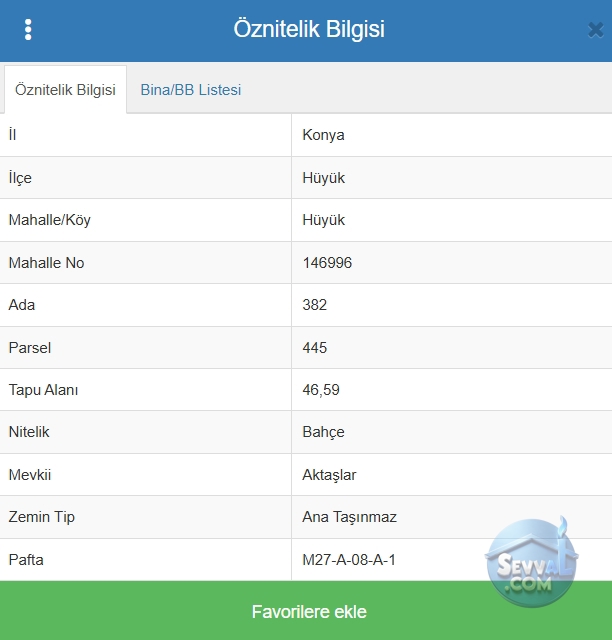Viewport: 612px width, 640px height.
Task: Click the Tapu Alanı row label
Action: click(43, 390)
